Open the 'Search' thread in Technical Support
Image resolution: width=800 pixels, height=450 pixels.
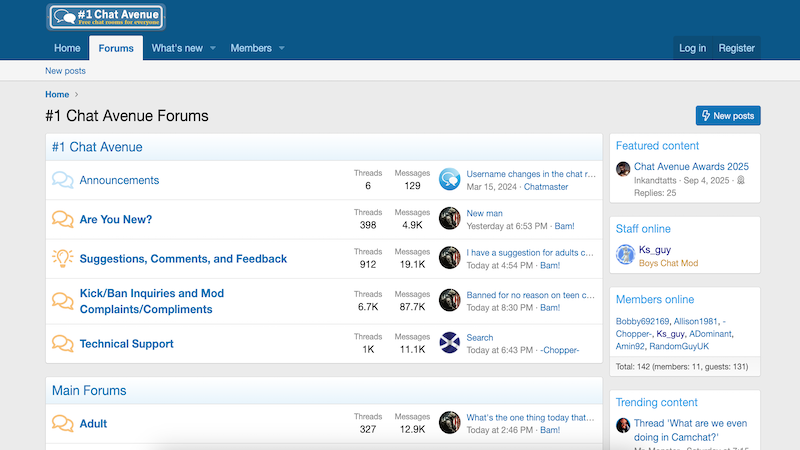click(480, 338)
